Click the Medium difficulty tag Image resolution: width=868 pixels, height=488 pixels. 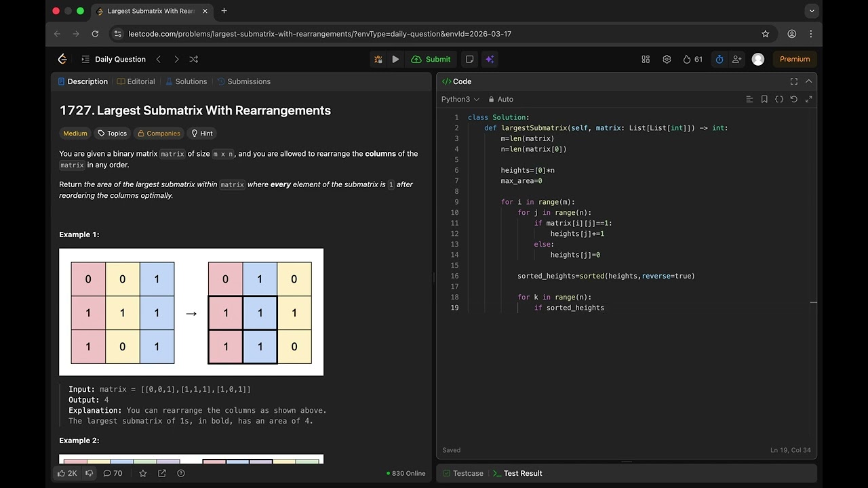pyautogui.click(x=75, y=134)
